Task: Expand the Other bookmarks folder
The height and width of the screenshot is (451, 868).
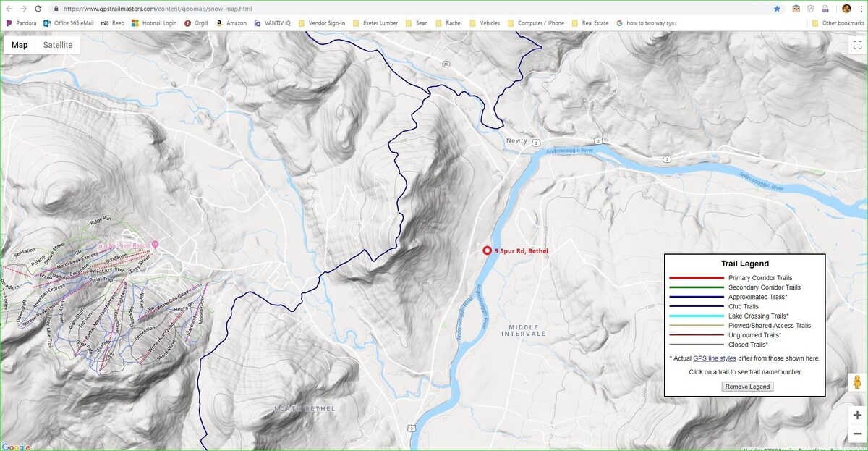Action: pyautogui.click(x=838, y=23)
